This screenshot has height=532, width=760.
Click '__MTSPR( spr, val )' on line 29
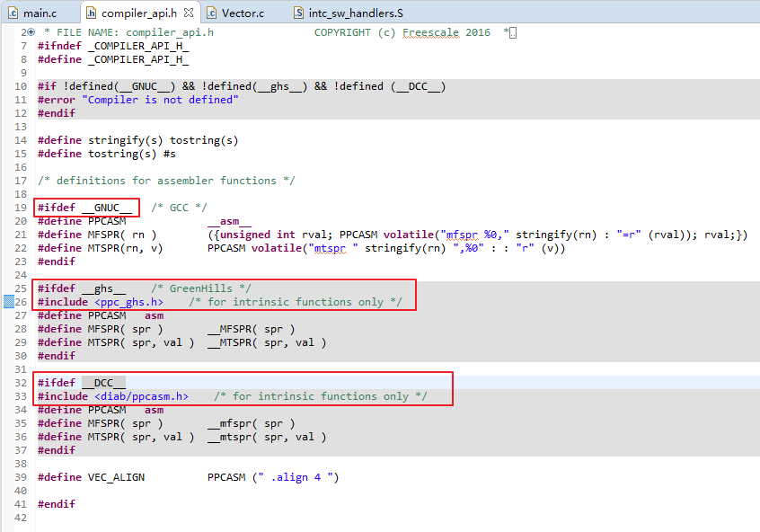[267, 342]
